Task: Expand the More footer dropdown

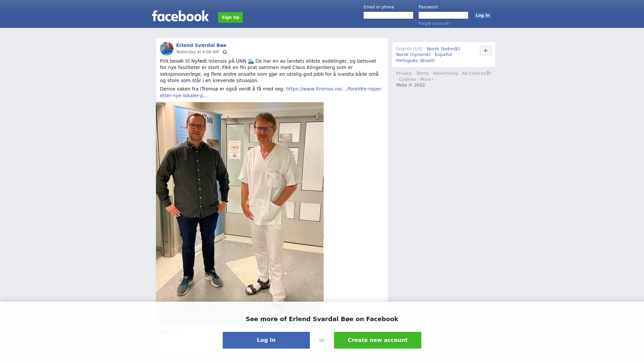Action: click(427, 79)
